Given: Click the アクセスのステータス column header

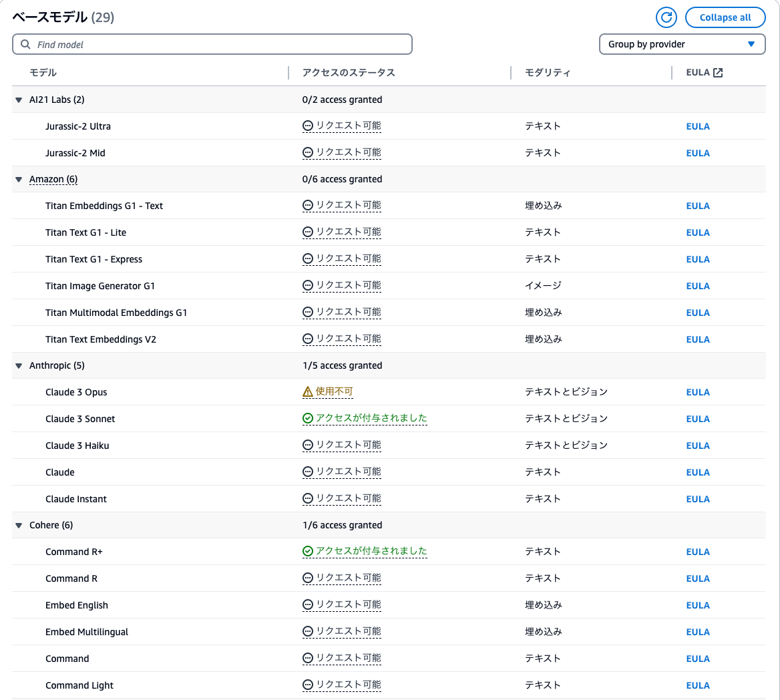Looking at the screenshot, I should pyautogui.click(x=349, y=73).
